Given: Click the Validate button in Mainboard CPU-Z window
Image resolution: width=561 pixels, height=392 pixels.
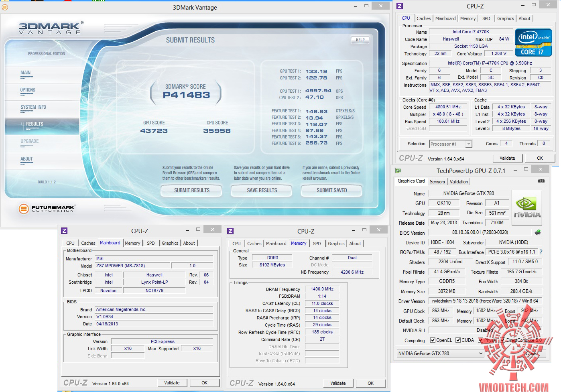Looking at the screenshot, I should [x=172, y=383].
